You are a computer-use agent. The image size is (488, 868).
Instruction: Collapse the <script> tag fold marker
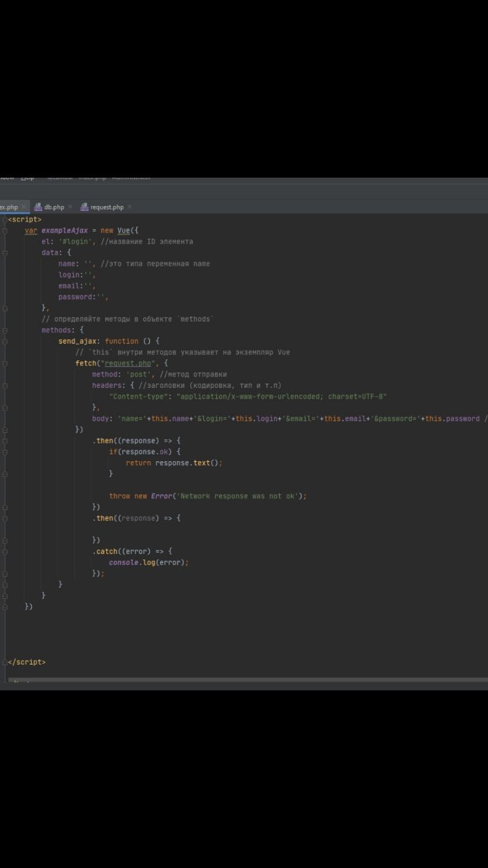pos(5,220)
